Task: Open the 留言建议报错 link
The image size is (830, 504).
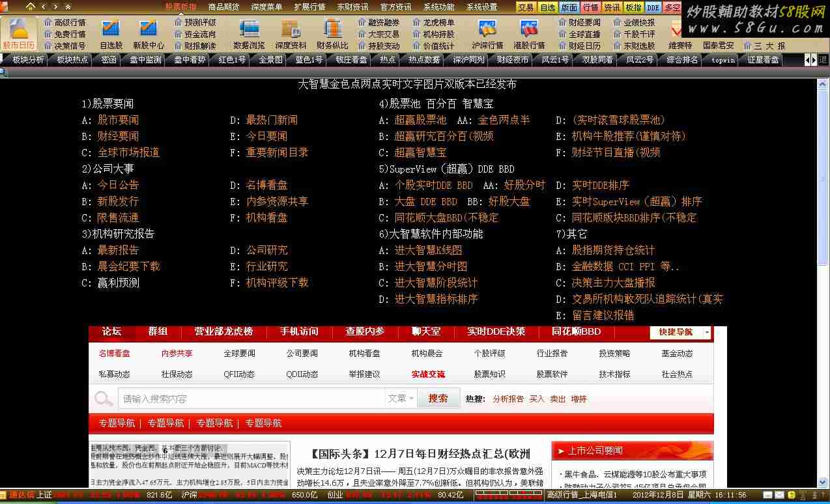Action: (x=603, y=315)
